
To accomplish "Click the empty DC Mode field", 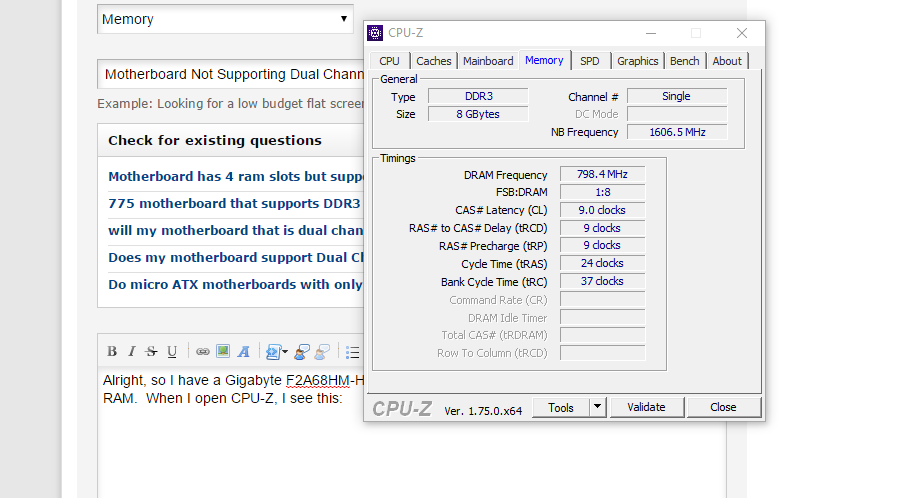I will tap(677, 114).
